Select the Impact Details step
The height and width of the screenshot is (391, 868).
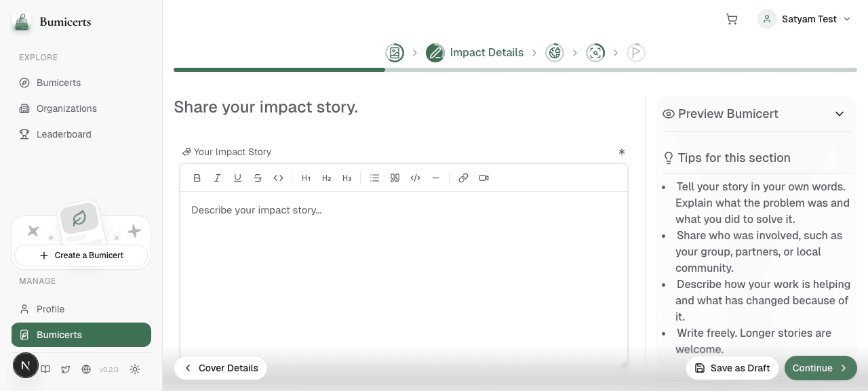(475, 53)
